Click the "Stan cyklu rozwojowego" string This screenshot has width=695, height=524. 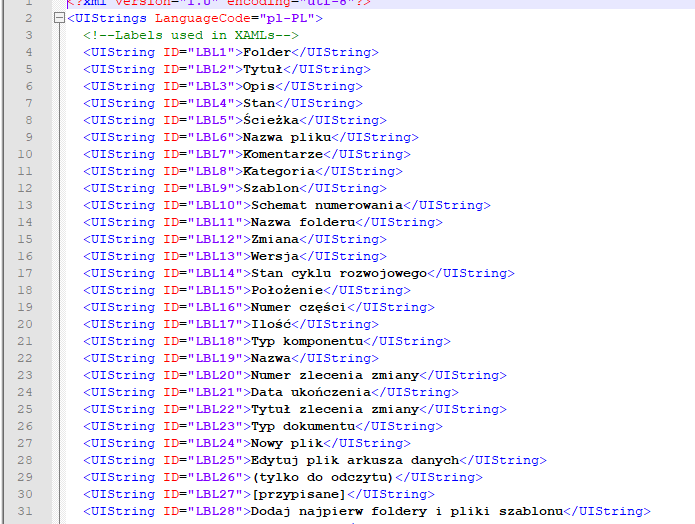pyautogui.click(x=339, y=273)
